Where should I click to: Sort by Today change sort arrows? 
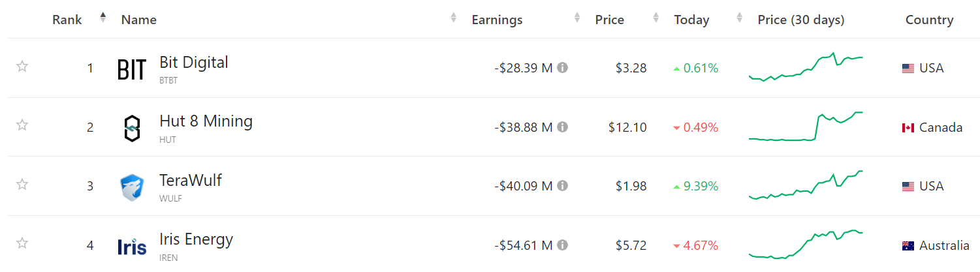click(x=739, y=18)
